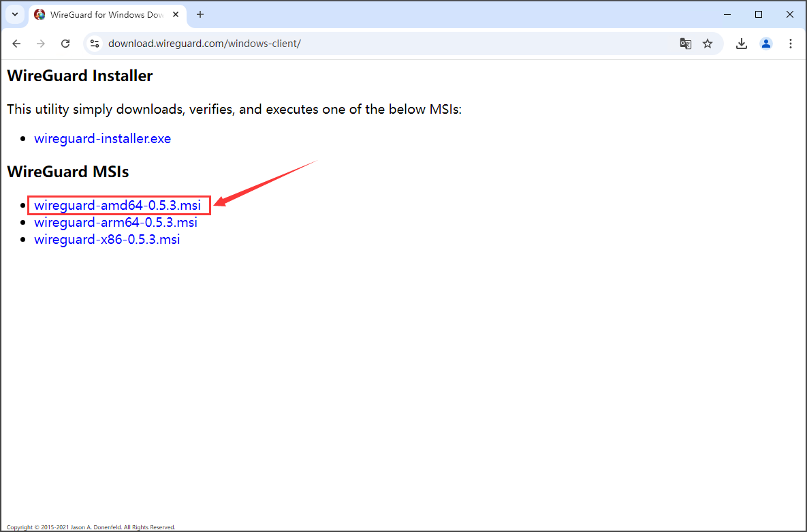Image resolution: width=807 pixels, height=532 pixels.
Task: Minimize the browser window
Action: click(x=727, y=14)
